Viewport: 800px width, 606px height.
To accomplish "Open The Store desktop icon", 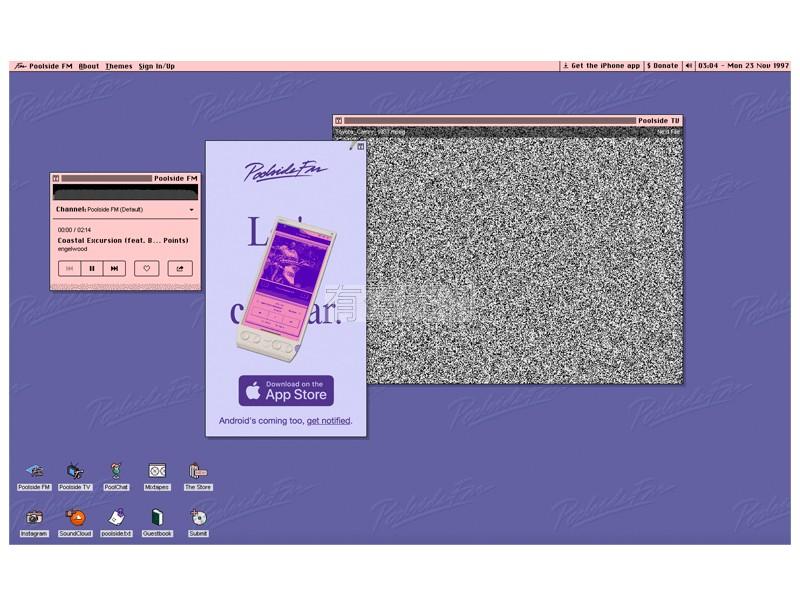I will [x=198, y=472].
